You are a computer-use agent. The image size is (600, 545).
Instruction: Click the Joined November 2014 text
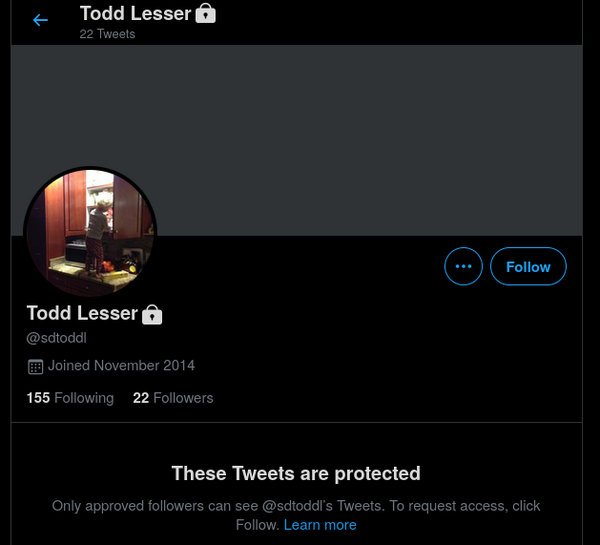[x=121, y=366]
